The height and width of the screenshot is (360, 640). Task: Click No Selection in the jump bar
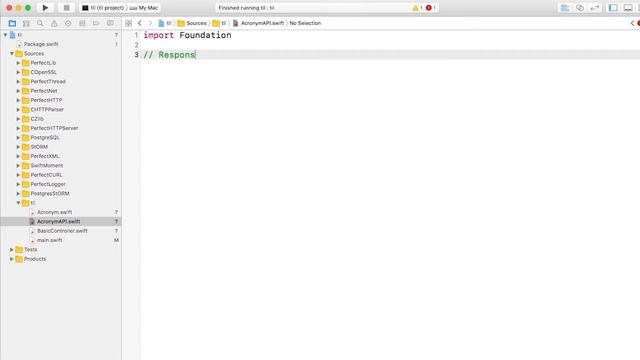tap(305, 23)
